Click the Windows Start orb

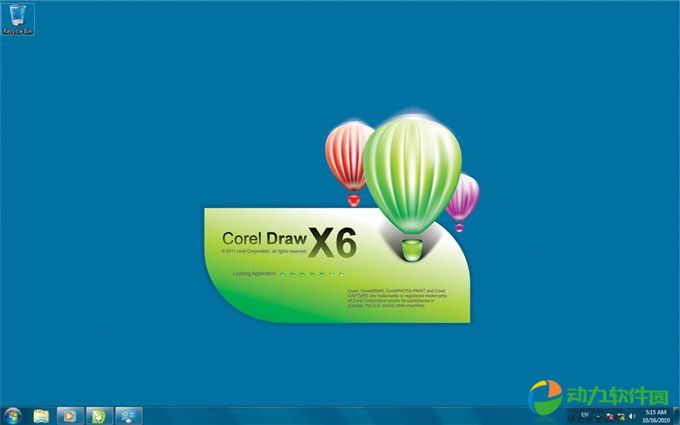13,415
